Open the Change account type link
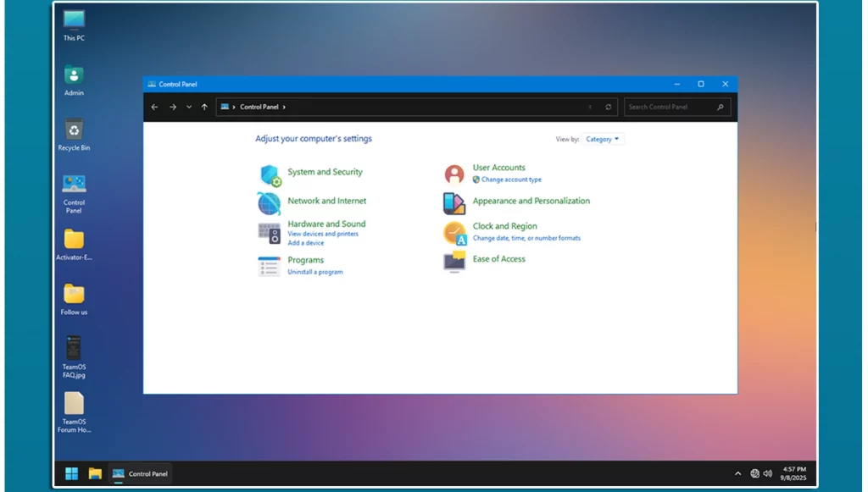 511,180
